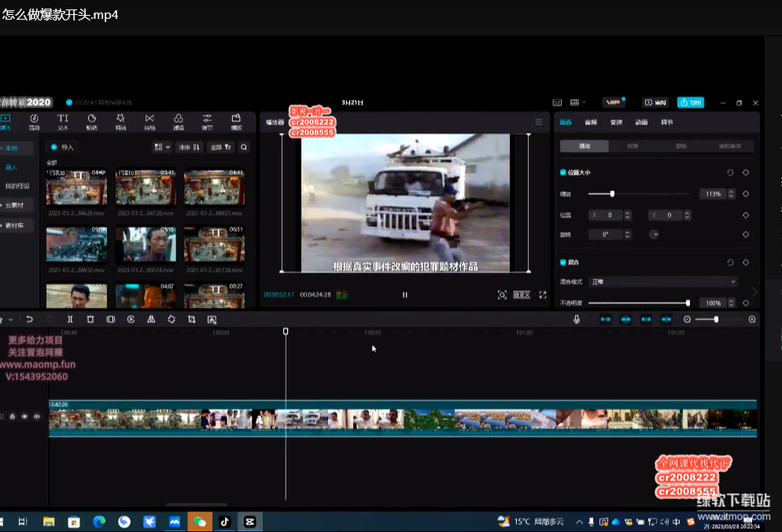Open the keyboard shortcuts icon in title bar
This screenshot has width=782, height=532.
557,102
